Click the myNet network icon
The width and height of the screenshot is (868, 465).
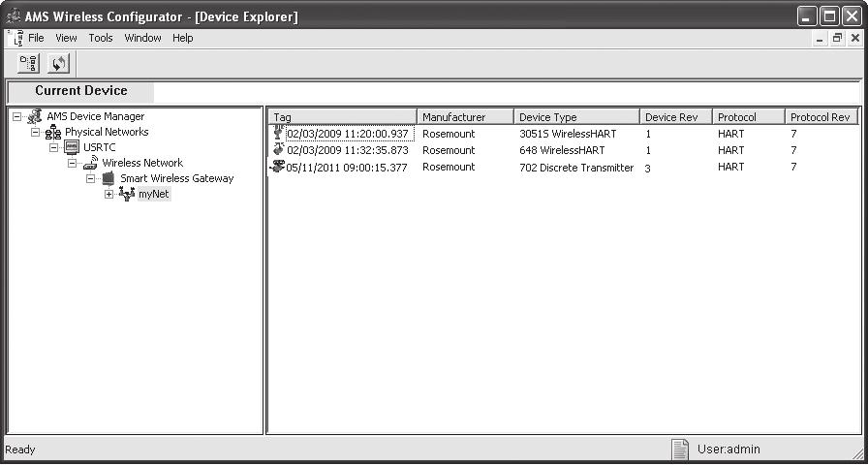[x=127, y=194]
